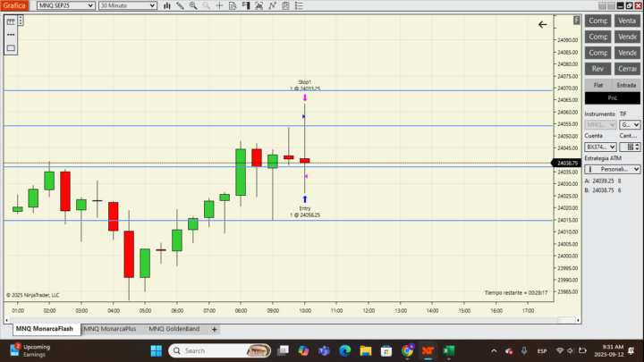
Task: Click the Cerrar close position button
Action: click(x=627, y=69)
